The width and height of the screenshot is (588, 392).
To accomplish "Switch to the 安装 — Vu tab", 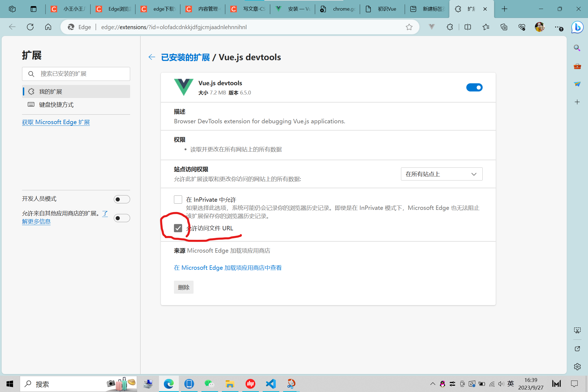I will (292, 9).
